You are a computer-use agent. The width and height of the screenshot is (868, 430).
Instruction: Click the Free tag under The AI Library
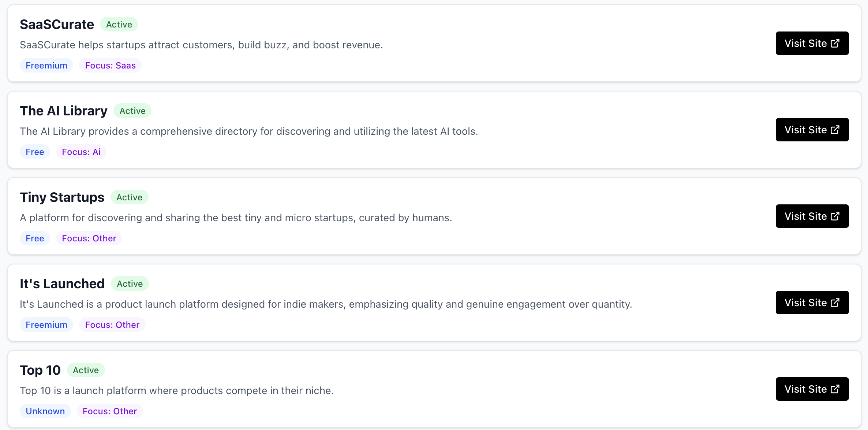[x=35, y=152]
